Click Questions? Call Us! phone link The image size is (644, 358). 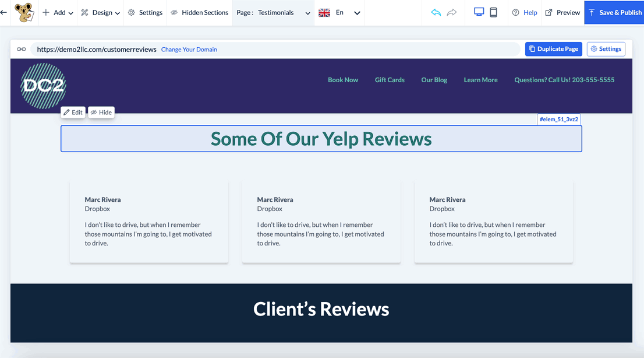click(564, 80)
